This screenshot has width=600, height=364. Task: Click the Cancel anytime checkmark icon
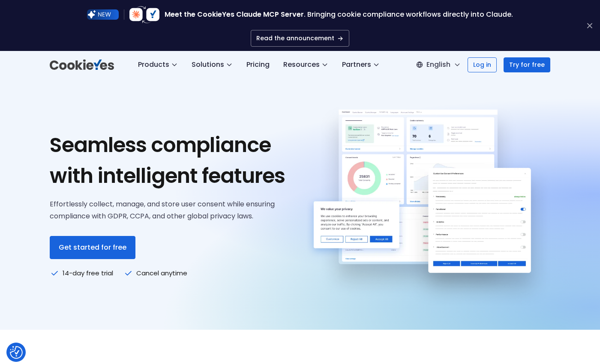[128, 273]
